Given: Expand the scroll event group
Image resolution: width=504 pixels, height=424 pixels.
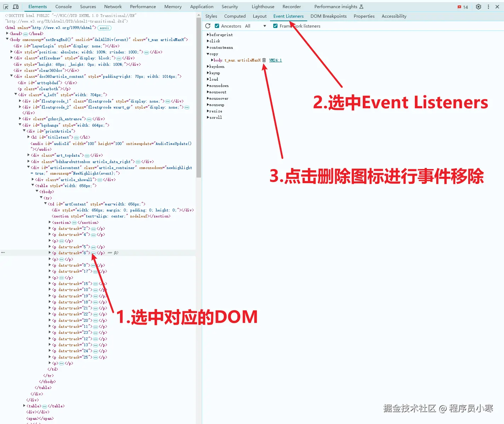Looking at the screenshot, I should coord(208,117).
